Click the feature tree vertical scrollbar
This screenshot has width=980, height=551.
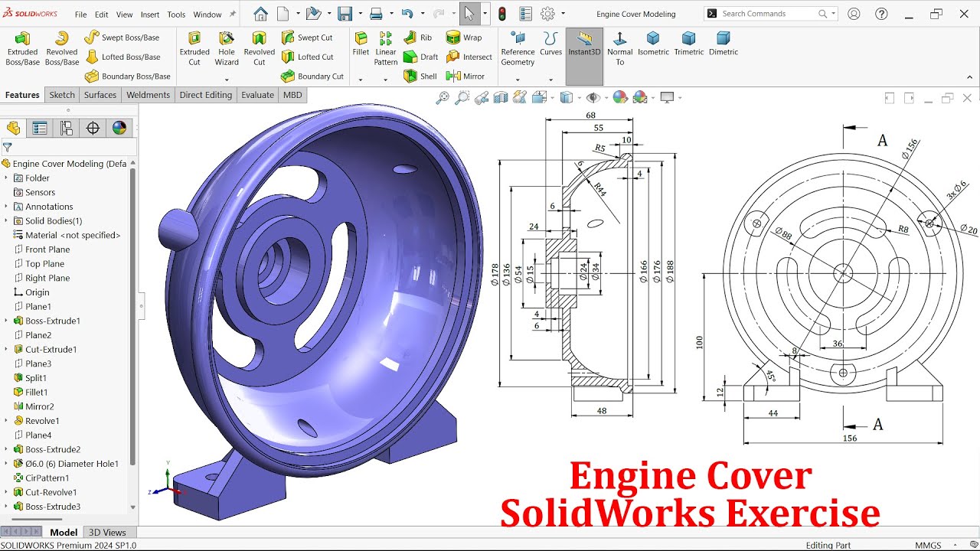pos(132,316)
